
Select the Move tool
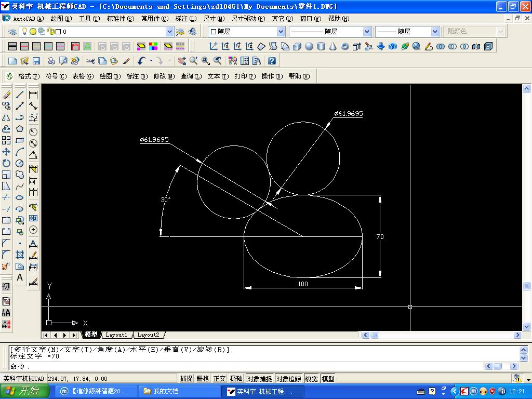coord(6,152)
